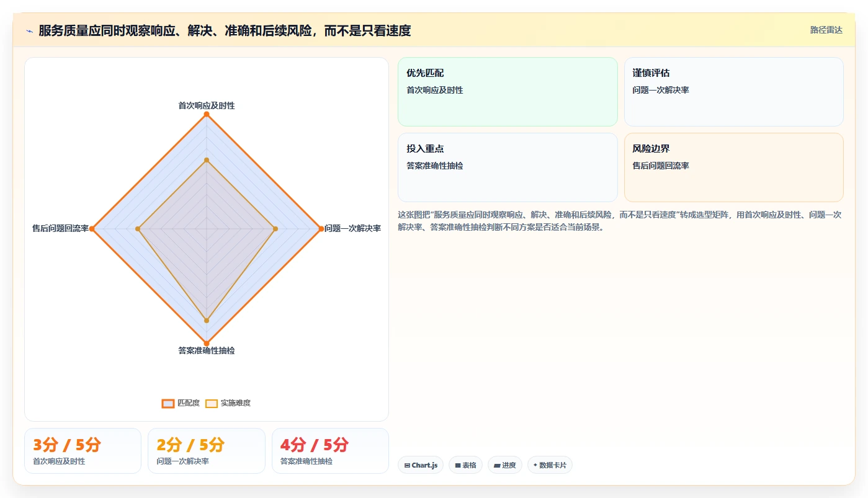Click 答案准确性抽检 caption under 4分 / 5分
The width and height of the screenshot is (868, 498).
coord(306,461)
